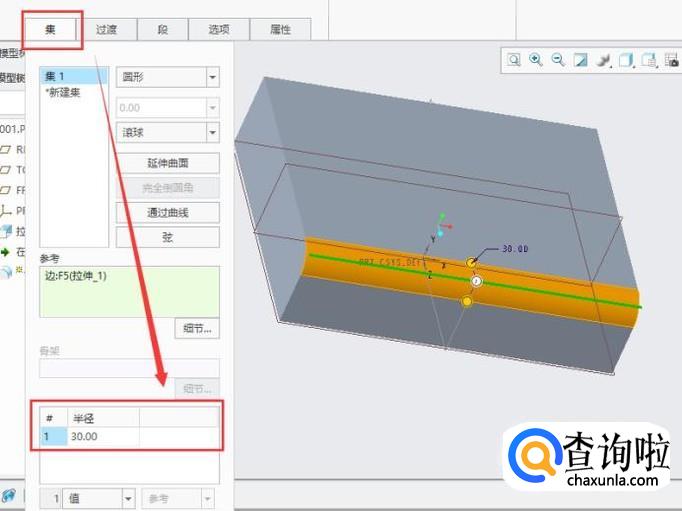Click the green insert-here arrow icon
682x511 pixels.
coord(5,252)
